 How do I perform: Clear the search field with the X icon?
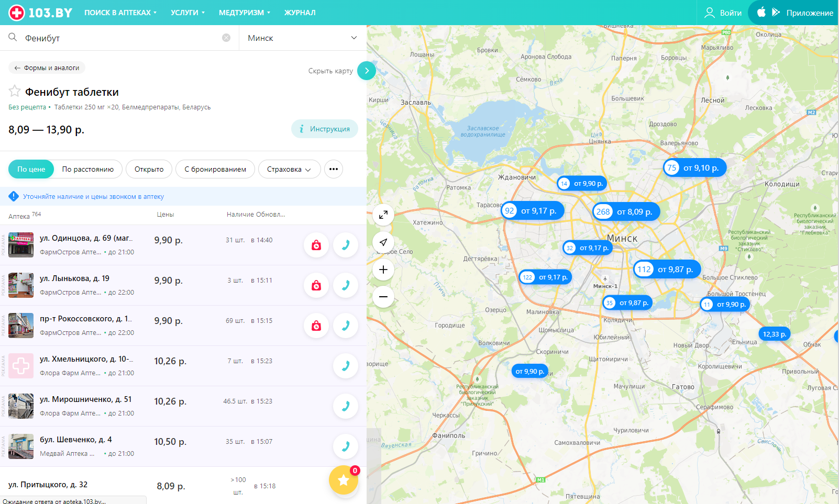click(226, 38)
